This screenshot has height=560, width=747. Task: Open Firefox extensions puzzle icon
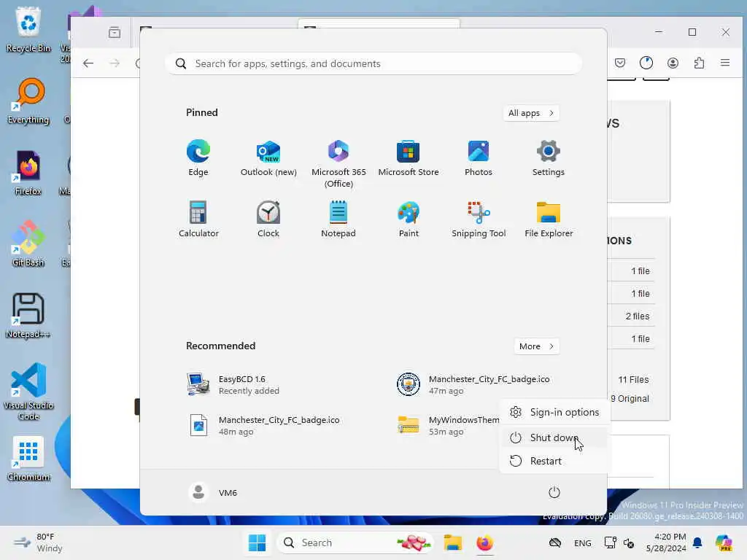coord(699,63)
